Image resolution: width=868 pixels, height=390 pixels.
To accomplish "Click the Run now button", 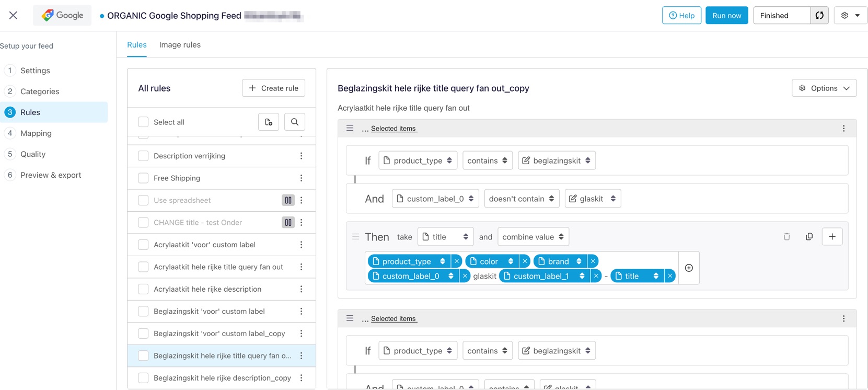I will pyautogui.click(x=726, y=16).
